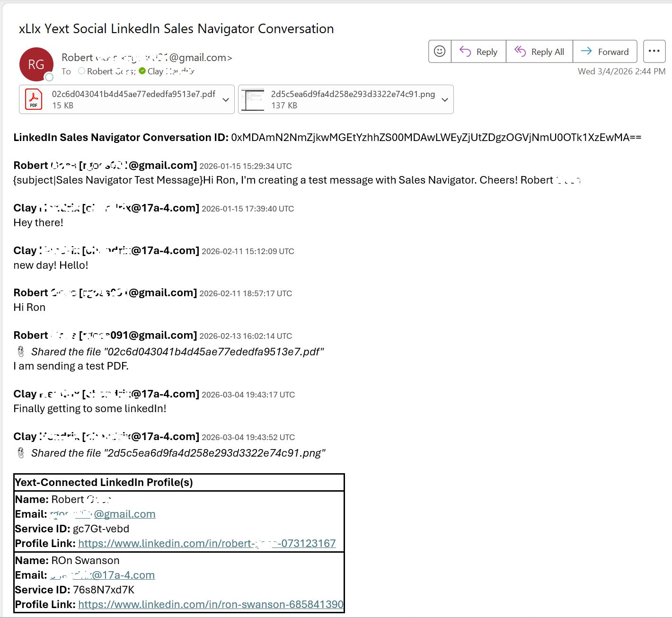Click the date Wed 3/4/2026 2:44 PM

pyautogui.click(x=621, y=71)
